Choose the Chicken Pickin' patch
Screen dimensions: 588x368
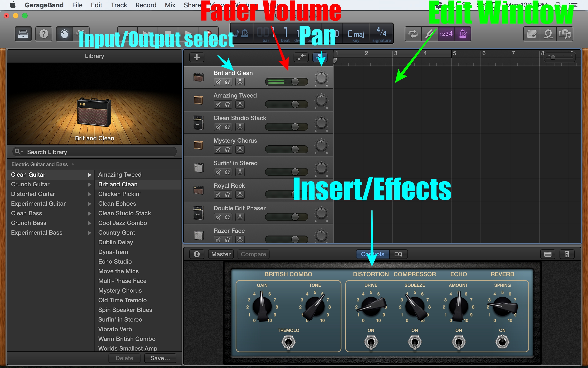(119, 194)
